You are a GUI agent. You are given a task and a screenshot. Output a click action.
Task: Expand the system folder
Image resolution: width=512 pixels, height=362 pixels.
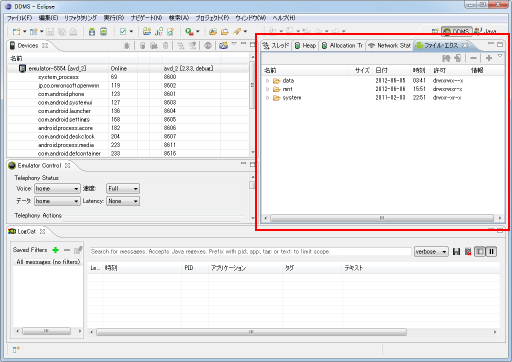tap(267, 98)
